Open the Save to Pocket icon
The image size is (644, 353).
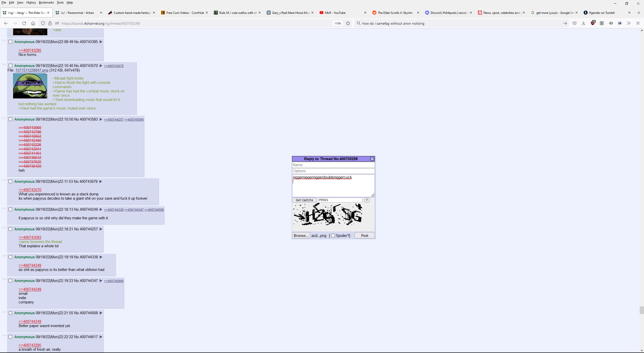pos(575,23)
